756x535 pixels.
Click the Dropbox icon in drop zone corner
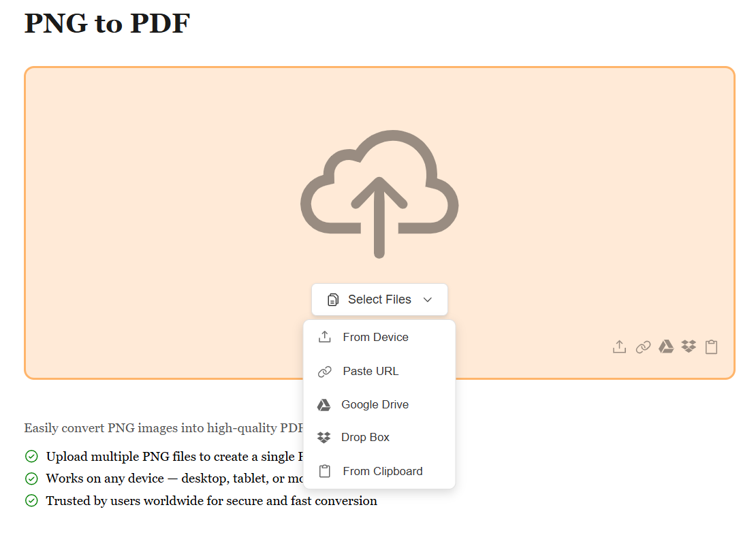(689, 347)
